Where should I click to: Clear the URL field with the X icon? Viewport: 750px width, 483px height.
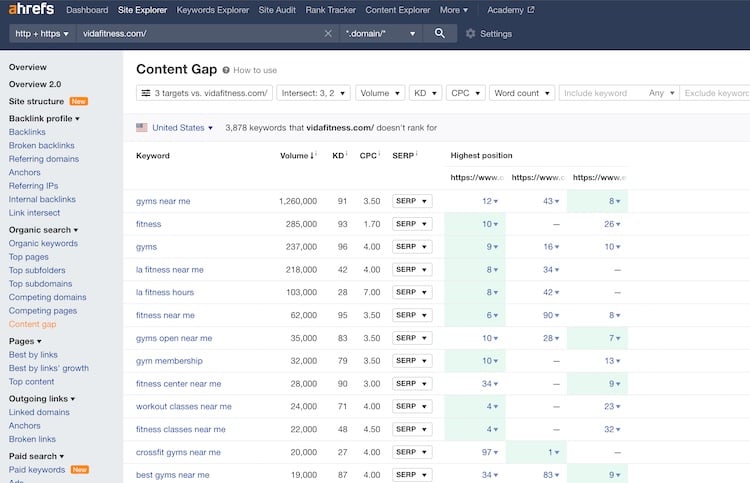pyautogui.click(x=328, y=33)
